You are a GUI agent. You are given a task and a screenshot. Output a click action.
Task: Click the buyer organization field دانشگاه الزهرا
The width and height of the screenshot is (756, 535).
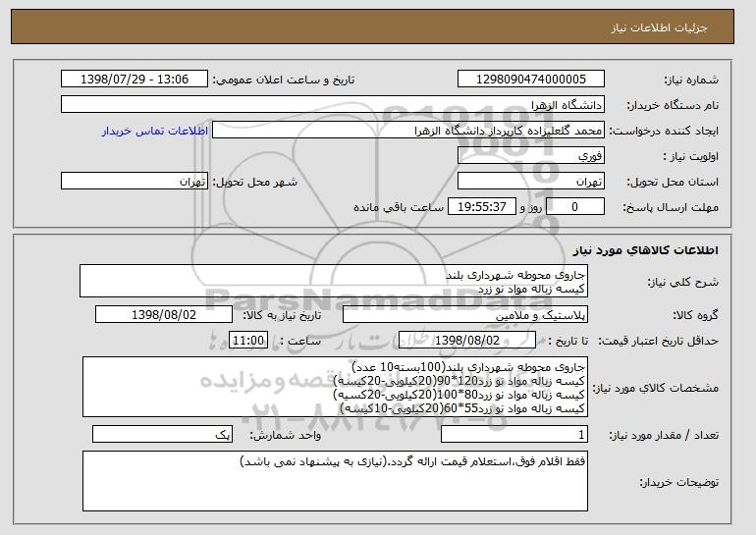(x=333, y=105)
